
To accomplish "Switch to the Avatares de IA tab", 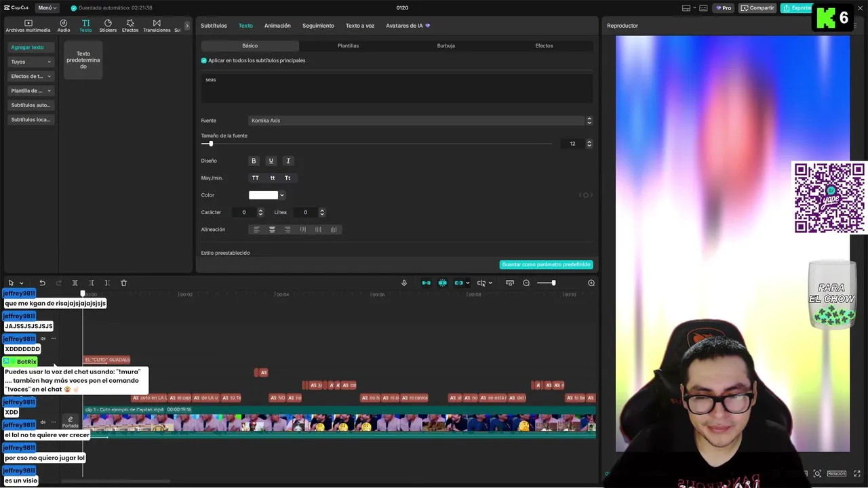I will [408, 26].
